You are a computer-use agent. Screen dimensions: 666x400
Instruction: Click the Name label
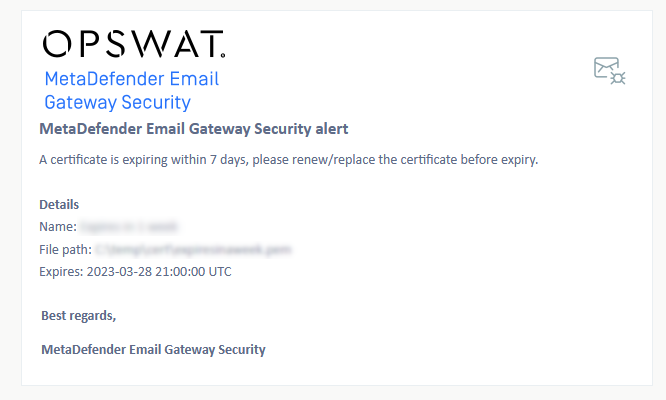pos(58,227)
